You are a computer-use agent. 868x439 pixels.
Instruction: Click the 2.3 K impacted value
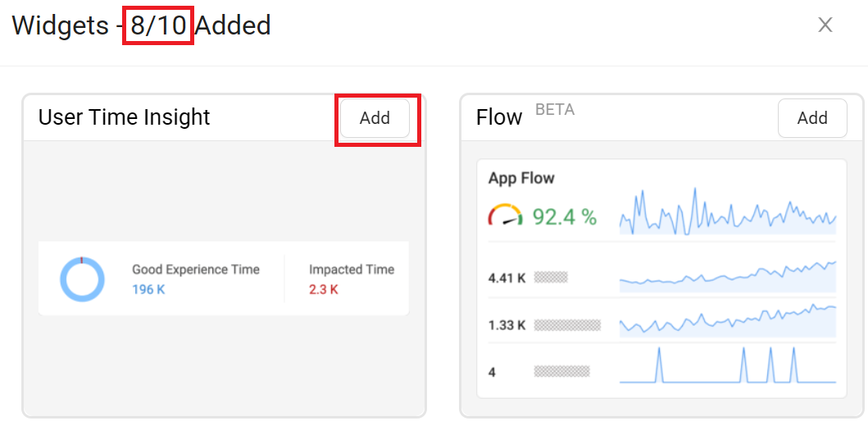point(324,289)
